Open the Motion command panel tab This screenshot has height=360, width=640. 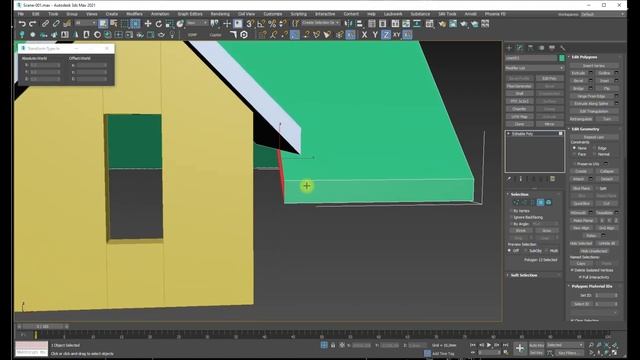pos(541,48)
